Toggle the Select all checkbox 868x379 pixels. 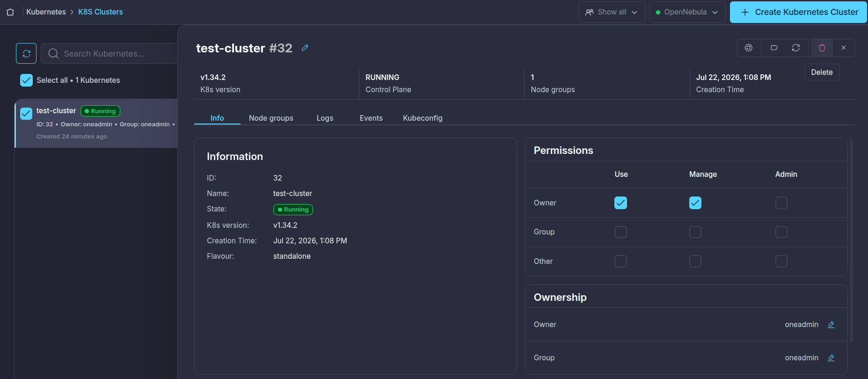point(26,80)
